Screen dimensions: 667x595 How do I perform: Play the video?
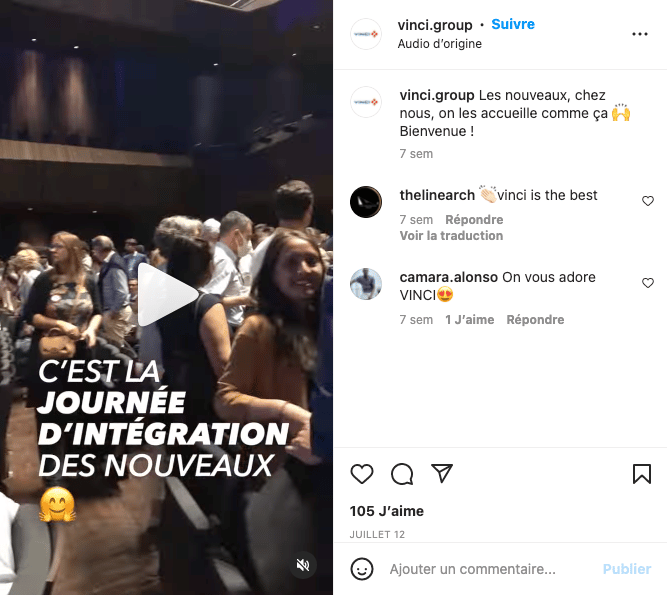click(x=167, y=295)
